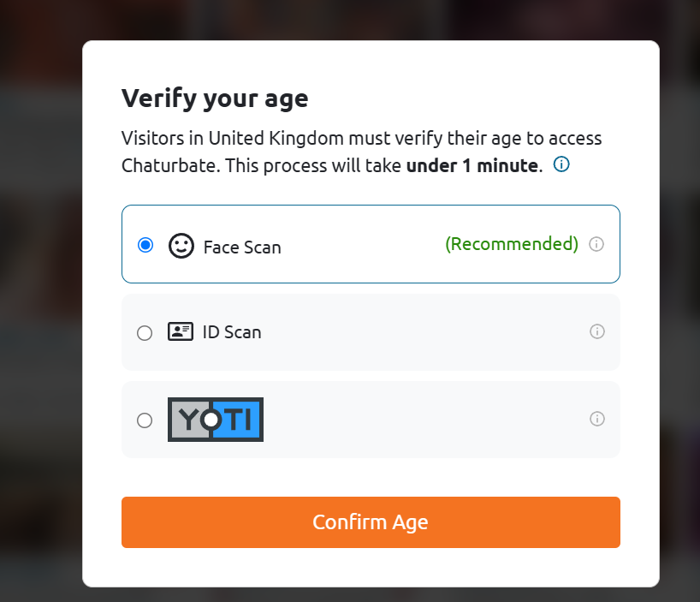Image resolution: width=700 pixels, height=602 pixels.
Task: Show Yoti option info tooltip icon
Action: click(x=597, y=419)
